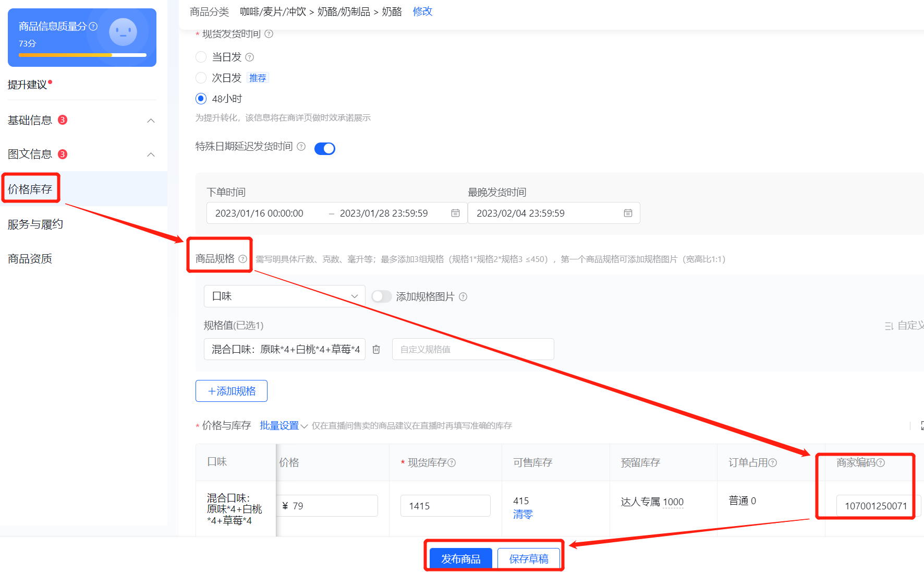Screen dimensions: 924x572
Task: Open help icon beside 特殊日期延迟发货时间
Action: pos(301,147)
